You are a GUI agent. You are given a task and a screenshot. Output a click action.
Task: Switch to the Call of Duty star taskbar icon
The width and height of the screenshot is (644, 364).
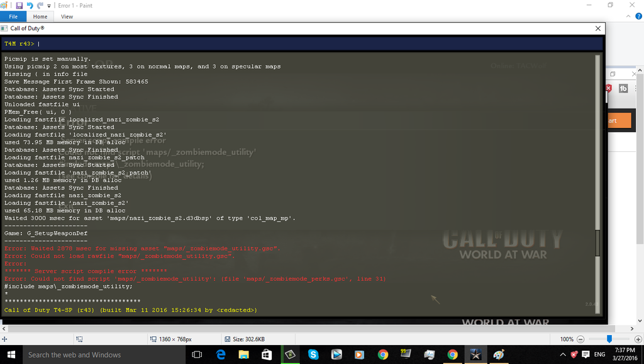[x=475, y=355]
